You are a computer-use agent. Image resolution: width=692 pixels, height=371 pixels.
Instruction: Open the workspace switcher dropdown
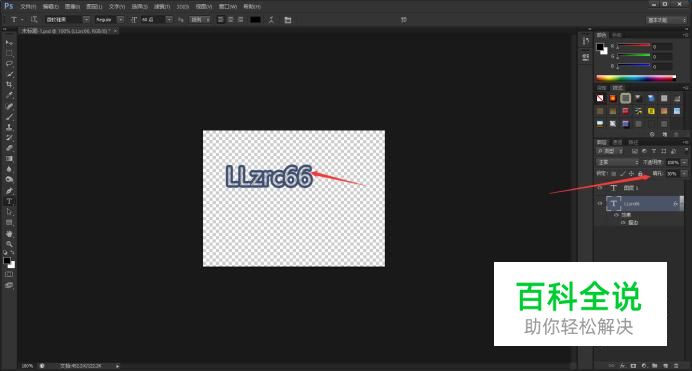point(666,20)
